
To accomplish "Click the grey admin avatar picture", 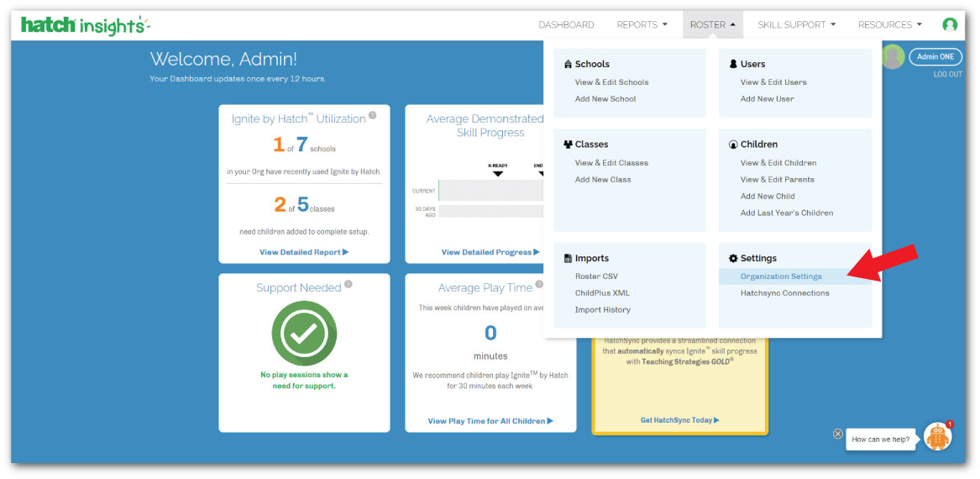I will pyautogui.click(x=893, y=57).
